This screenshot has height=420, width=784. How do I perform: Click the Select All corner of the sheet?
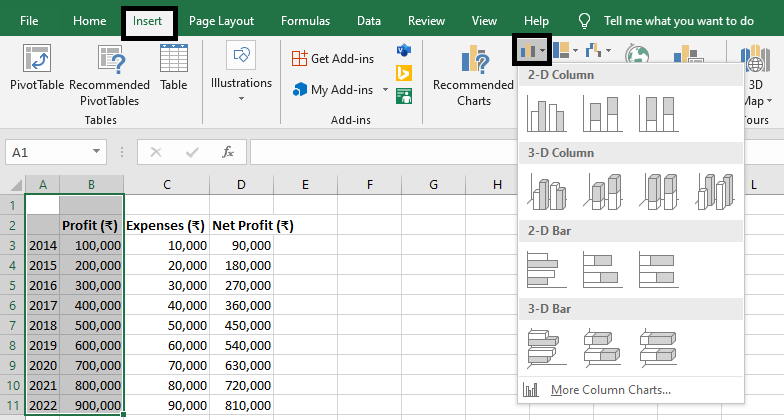[12, 185]
